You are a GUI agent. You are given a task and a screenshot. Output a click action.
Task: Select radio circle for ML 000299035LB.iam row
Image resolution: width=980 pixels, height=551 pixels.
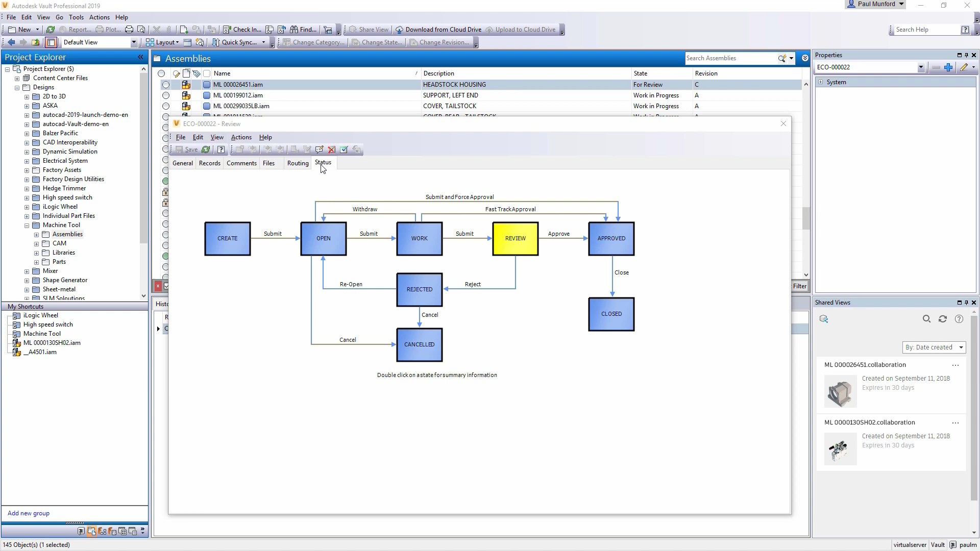166,106
